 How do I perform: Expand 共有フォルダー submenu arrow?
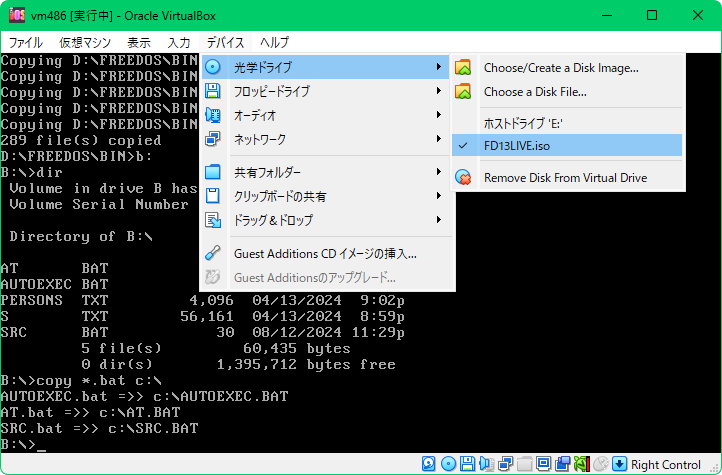tap(439, 172)
